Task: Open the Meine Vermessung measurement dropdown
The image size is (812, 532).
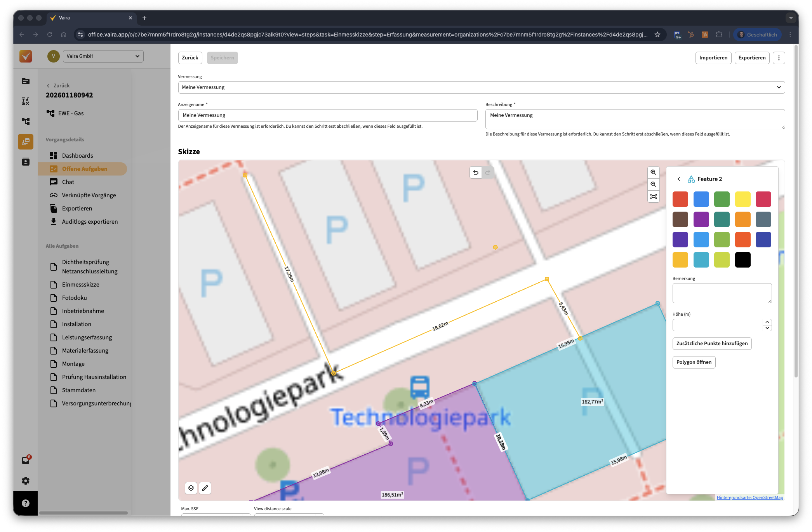Action: tap(481, 87)
